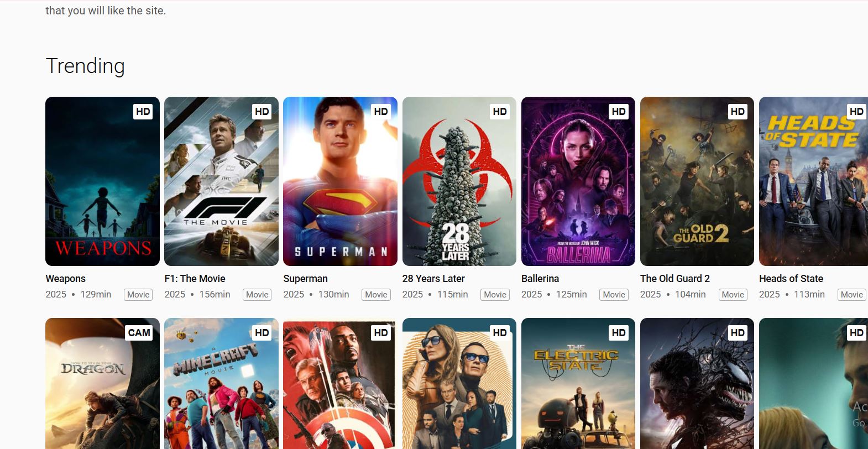The width and height of the screenshot is (868, 449).
Task: Open the F1: The Movie title link
Action: click(195, 279)
